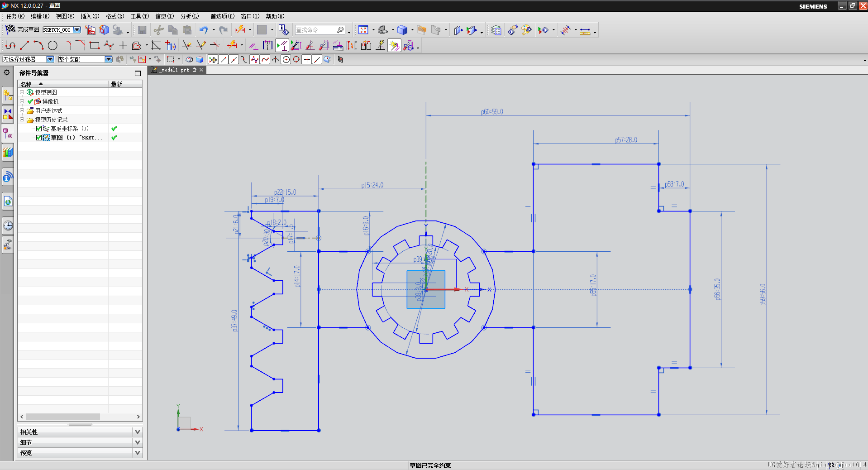The height and width of the screenshot is (470, 868).
Task: Select the Point (plus) sketch tool
Action: click(123, 45)
